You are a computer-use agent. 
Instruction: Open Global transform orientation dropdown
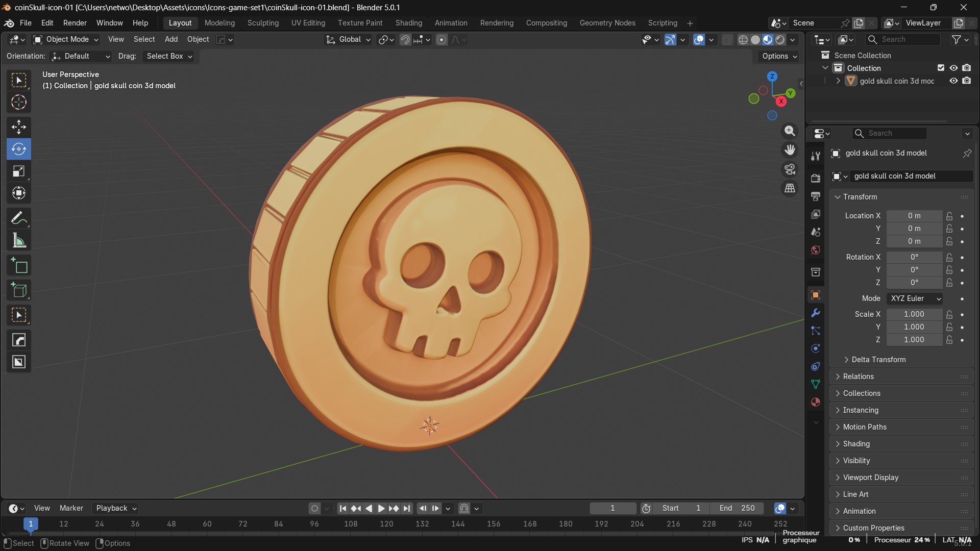(348, 40)
